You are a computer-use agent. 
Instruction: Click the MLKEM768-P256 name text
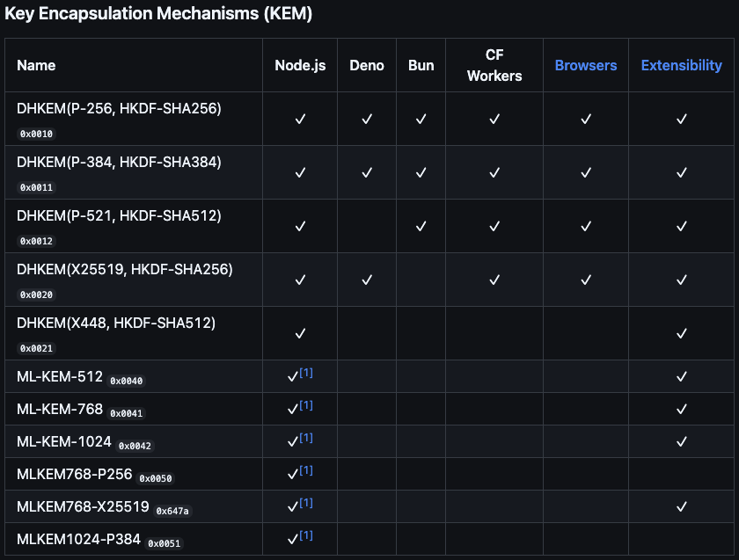point(74,474)
